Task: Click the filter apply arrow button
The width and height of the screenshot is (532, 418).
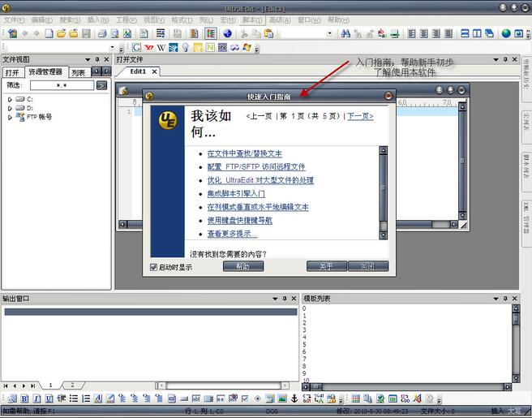Action: pos(101,85)
